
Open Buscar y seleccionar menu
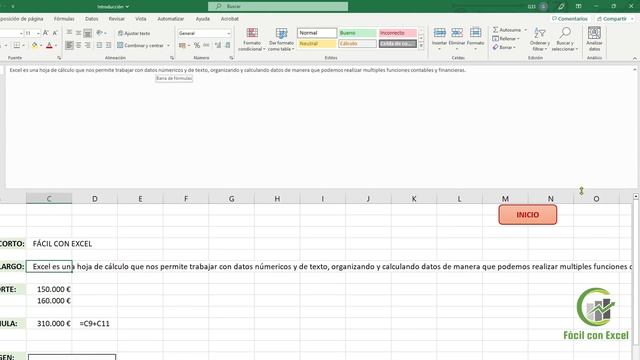[x=565, y=40]
